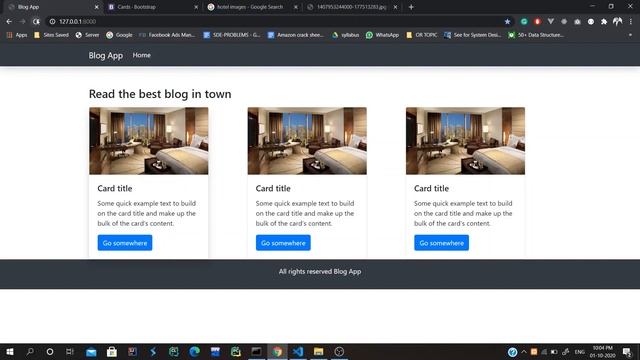
Task: Click the browser forward arrow
Action: click(22, 22)
